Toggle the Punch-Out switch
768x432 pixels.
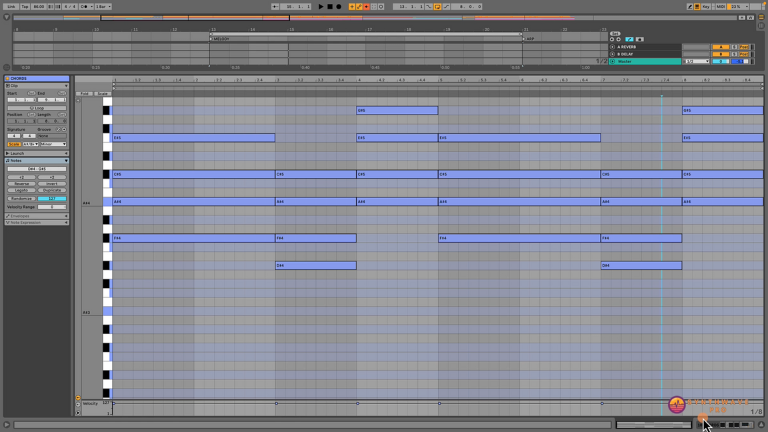click(446, 7)
